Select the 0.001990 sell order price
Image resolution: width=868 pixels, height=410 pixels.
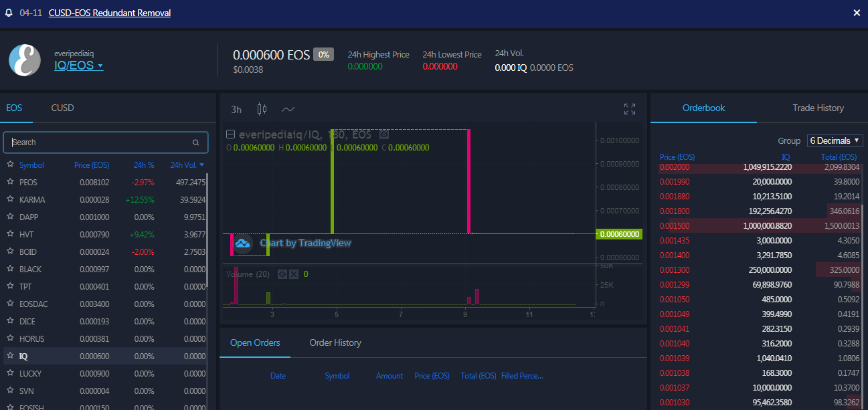(673, 182)
